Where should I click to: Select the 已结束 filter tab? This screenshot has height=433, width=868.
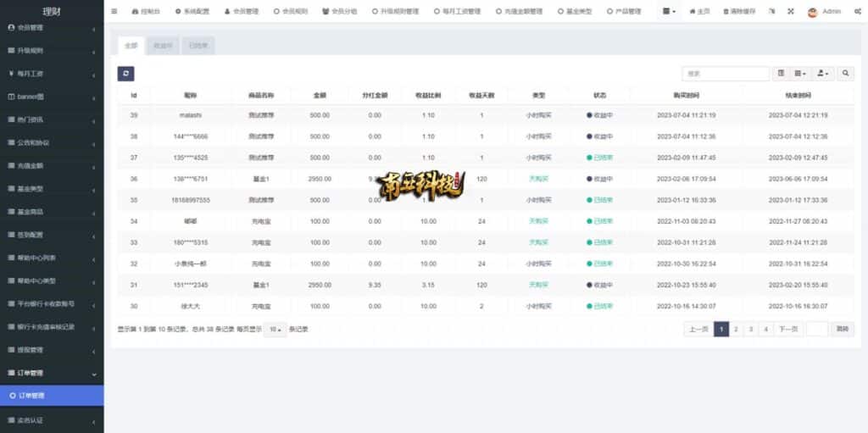[198, 46]
